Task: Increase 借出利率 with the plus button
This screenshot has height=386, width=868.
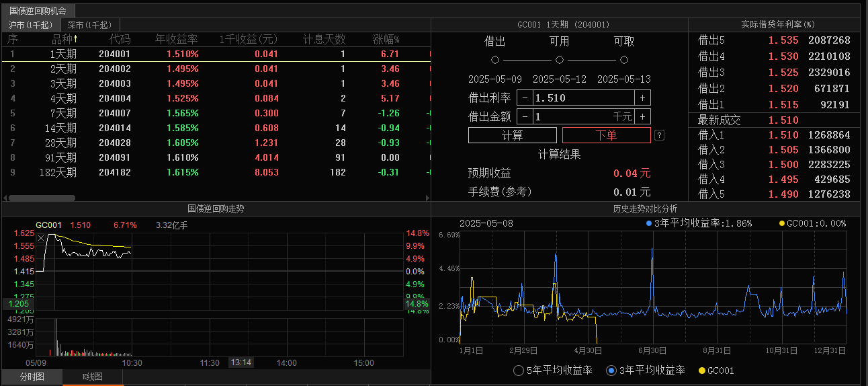Action: pyautogui.click(x=643, y=98)
